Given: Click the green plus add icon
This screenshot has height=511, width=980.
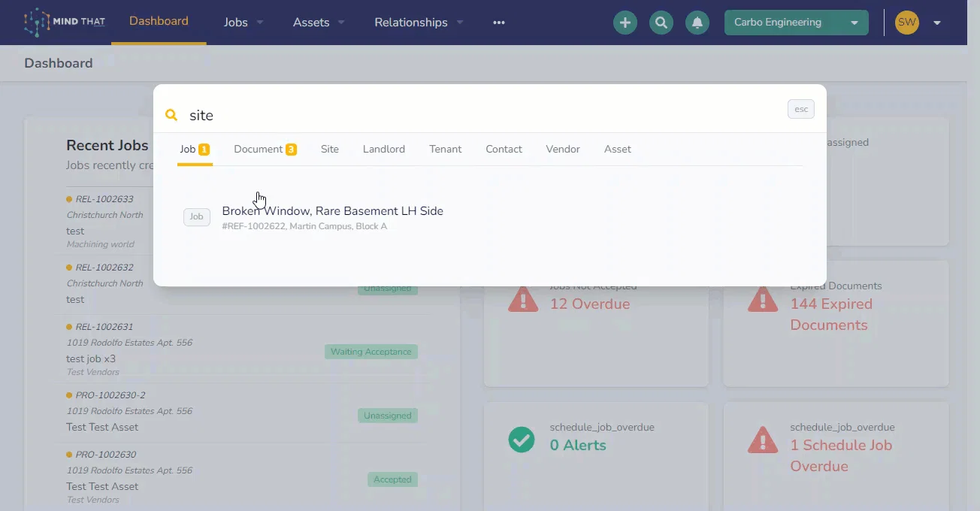Looking at the screenshot, I should coord(625,23).
